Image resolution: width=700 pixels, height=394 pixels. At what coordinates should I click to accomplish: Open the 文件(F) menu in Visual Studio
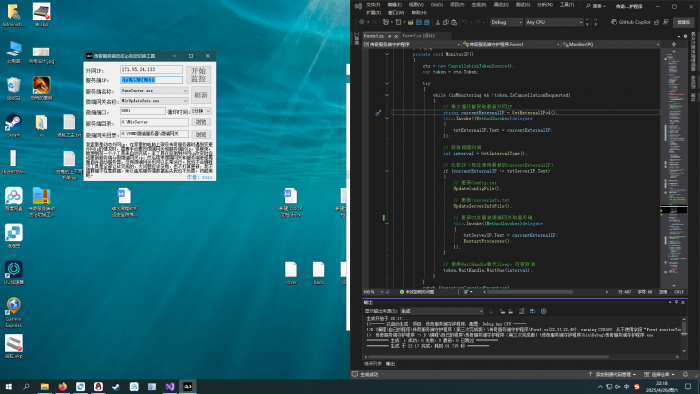[373, 5]
